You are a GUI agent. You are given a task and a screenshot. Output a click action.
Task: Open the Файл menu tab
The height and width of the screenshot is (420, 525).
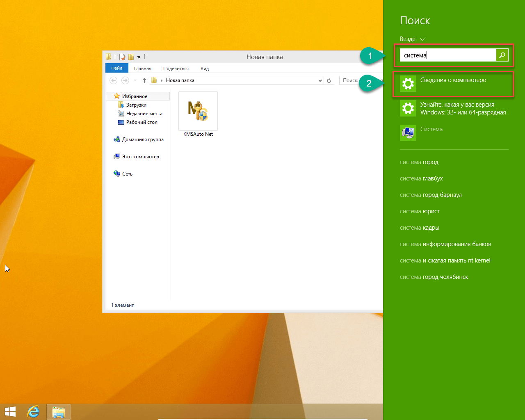[x=117, y=68]
